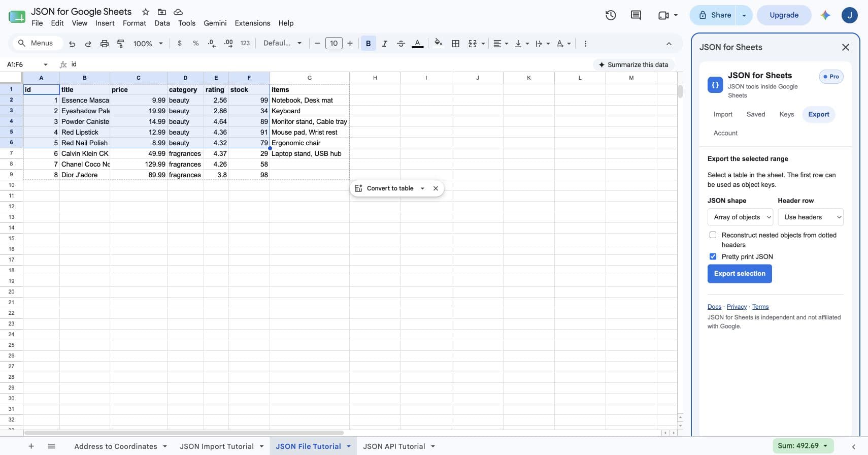868x455 pixels.
Task: Increase decimal places
Action: tap(228, 44)
